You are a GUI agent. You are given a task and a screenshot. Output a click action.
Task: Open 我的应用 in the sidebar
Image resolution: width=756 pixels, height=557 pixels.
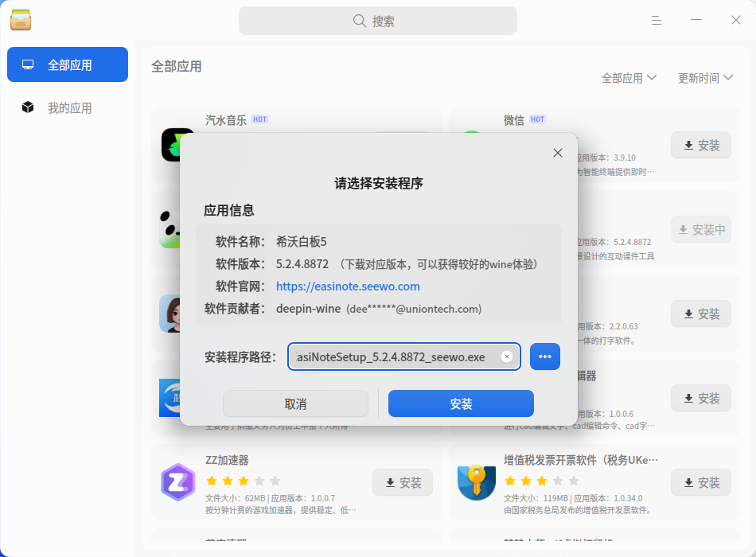click(x=68, y=107)
